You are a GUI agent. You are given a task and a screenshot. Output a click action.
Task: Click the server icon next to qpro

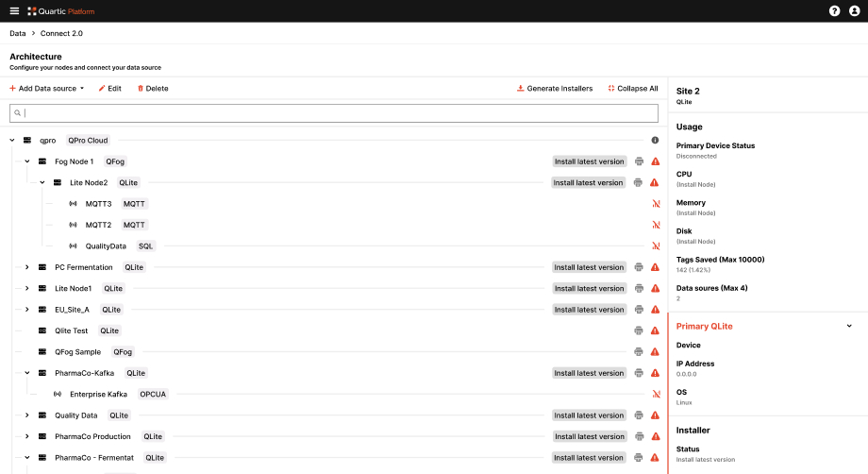(x=27, y=140)
